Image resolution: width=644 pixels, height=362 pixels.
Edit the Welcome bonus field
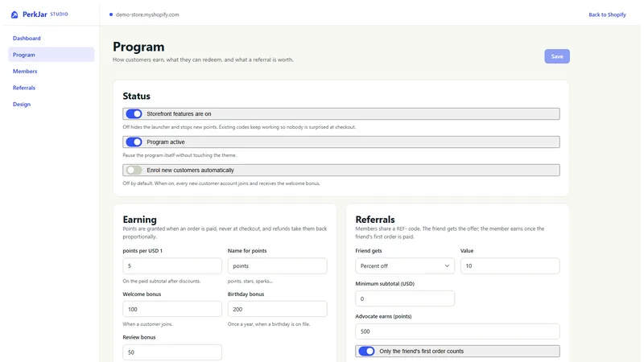172,309
